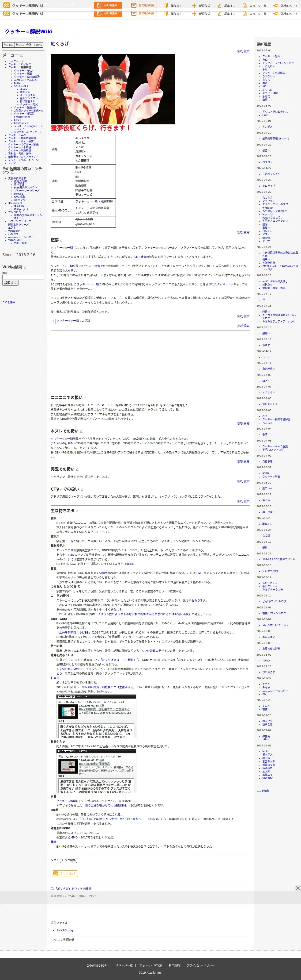301x980 pixels.
Task: Open 絵師アンチスレ in the menu
Action: [29, 98]
